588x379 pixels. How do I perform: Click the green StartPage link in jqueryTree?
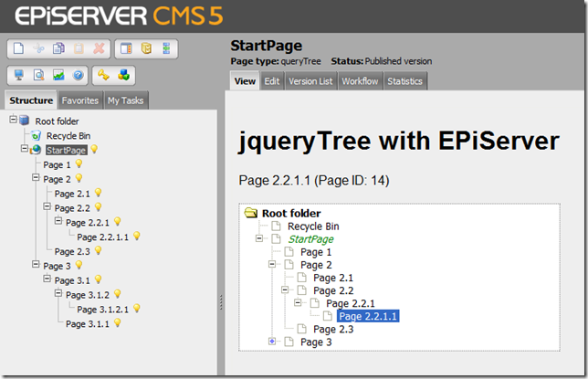317,239
